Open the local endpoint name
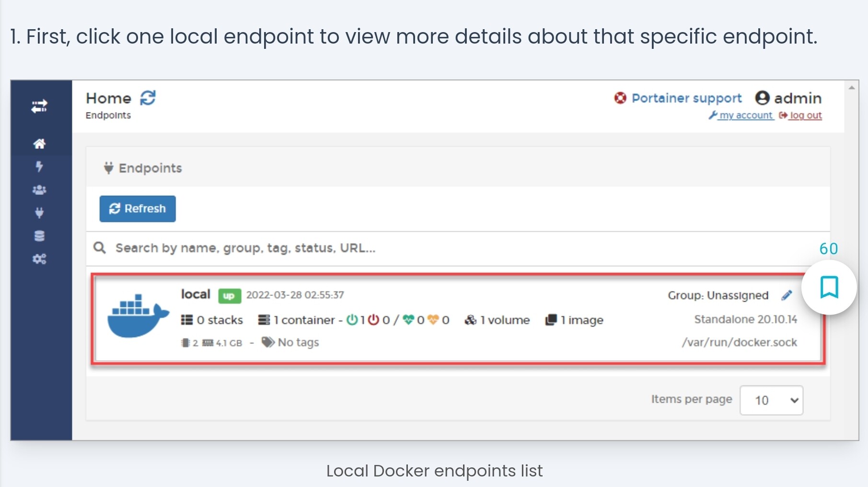The width and height of the screenshot is (868, 487). click(x=196, y=294)
